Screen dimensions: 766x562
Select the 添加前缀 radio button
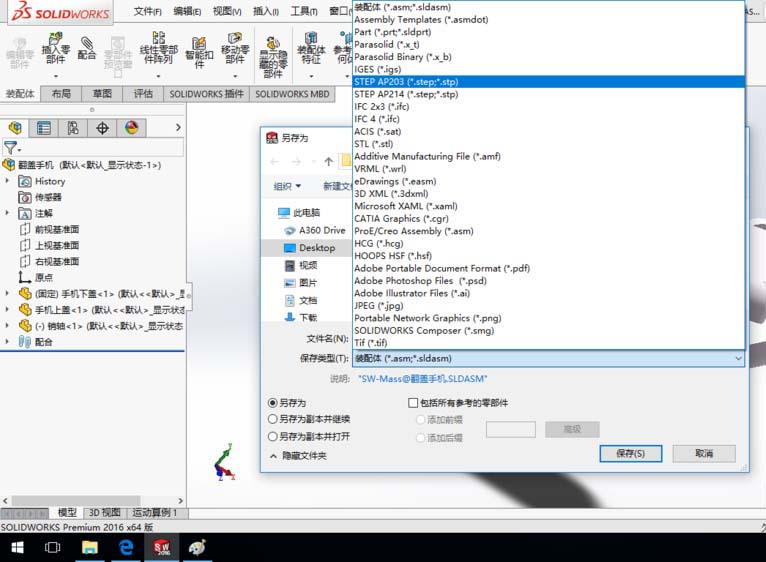coord(420,420)
